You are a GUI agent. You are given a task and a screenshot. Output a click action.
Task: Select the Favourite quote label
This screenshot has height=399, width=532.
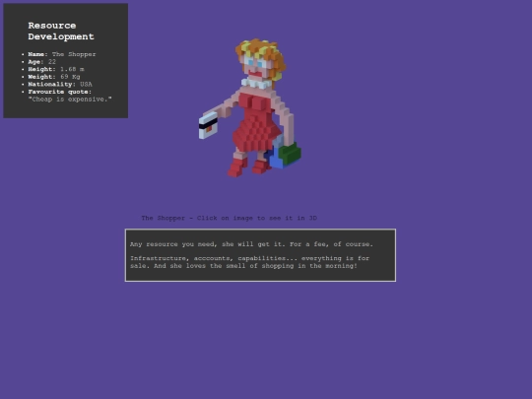pos(60,92)
